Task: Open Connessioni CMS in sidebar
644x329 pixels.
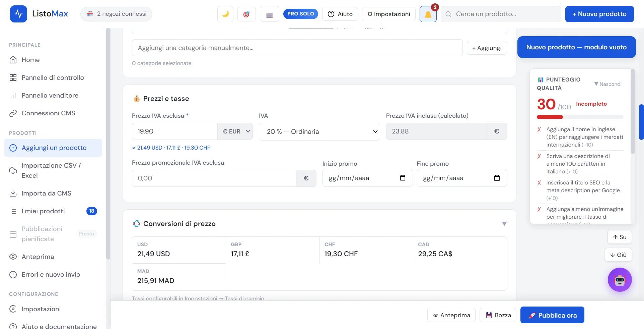Action: point(53,113)
